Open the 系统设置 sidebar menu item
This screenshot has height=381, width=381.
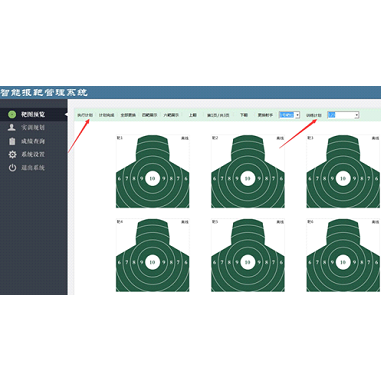pyautogui.click(x=33, y=154)
